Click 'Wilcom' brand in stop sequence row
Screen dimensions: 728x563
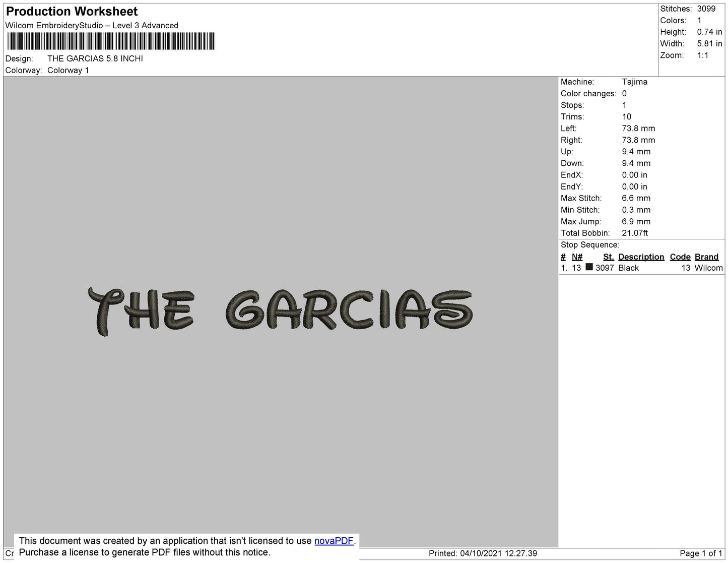709,268
